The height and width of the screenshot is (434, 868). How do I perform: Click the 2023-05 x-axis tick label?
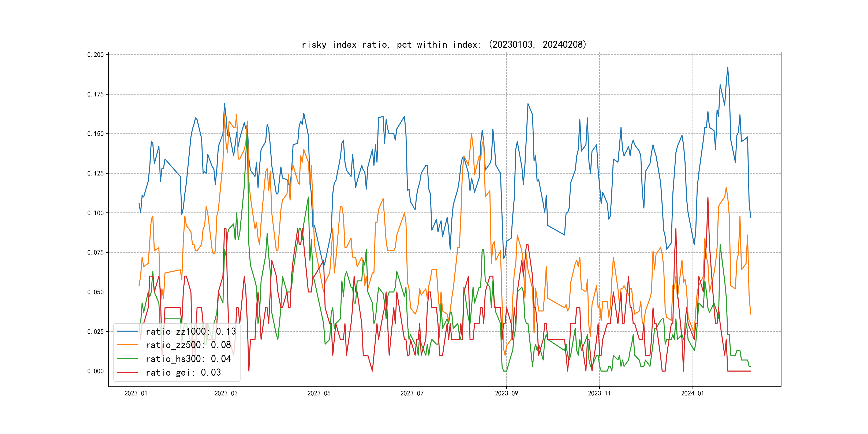(319, 393)
